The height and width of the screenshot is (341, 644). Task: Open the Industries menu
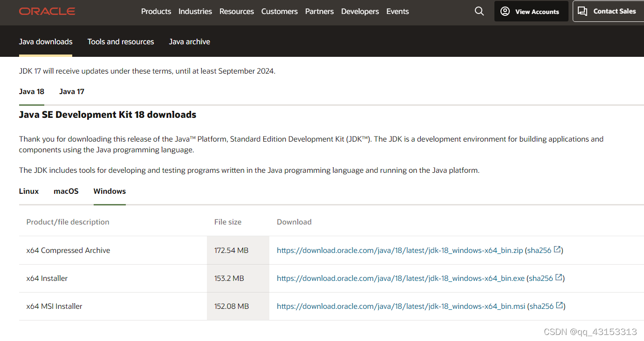click(195, 11)
